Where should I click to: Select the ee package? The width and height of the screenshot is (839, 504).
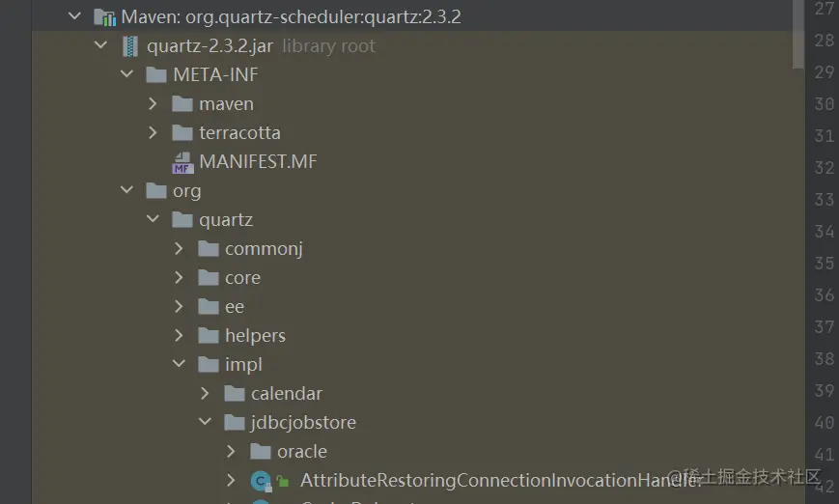point(235,307)
